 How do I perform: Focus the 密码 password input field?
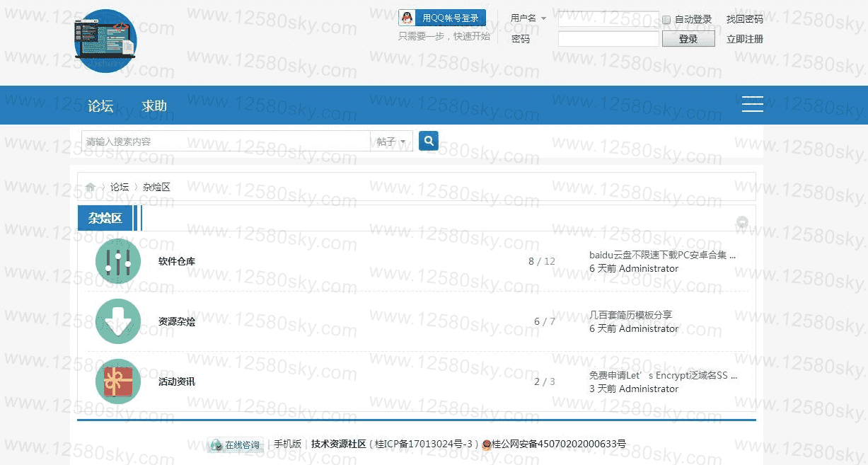tap(608, 39)
